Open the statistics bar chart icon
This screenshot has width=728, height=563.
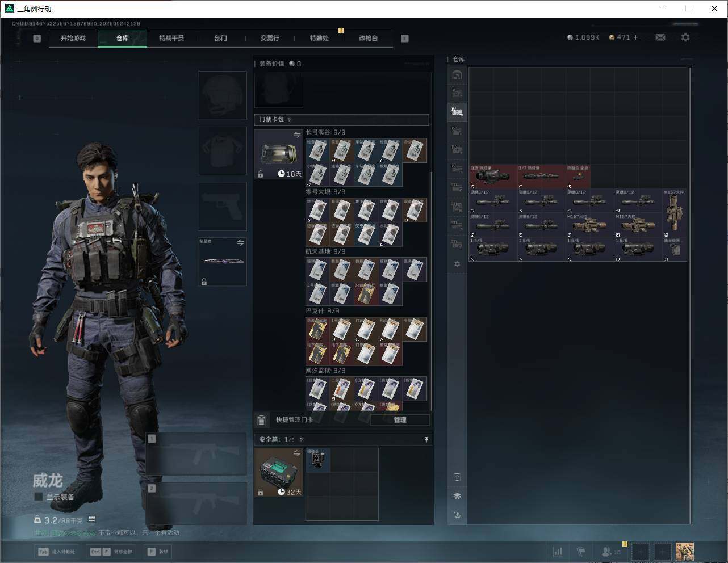point(558,552)
